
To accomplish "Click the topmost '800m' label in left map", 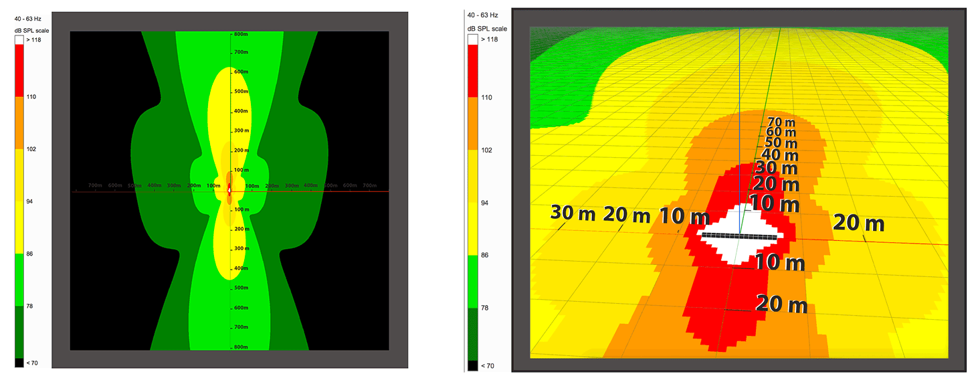I will 240,34.
